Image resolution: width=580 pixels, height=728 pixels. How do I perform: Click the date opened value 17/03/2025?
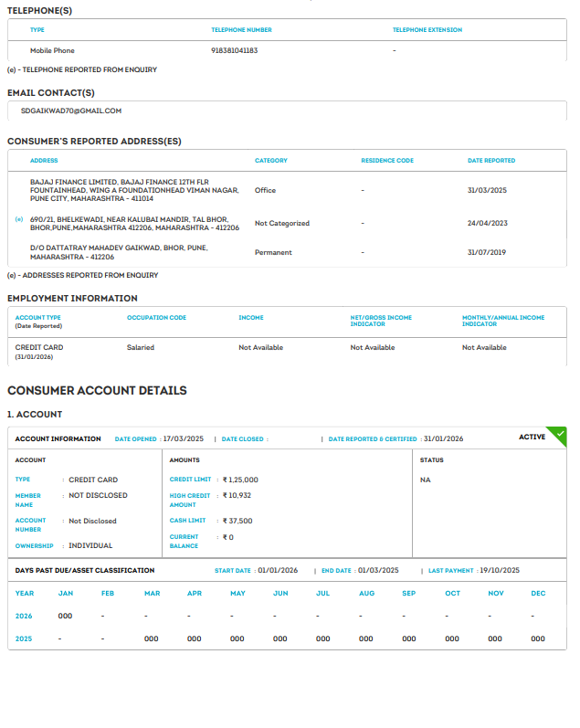(x=183, y=438)
